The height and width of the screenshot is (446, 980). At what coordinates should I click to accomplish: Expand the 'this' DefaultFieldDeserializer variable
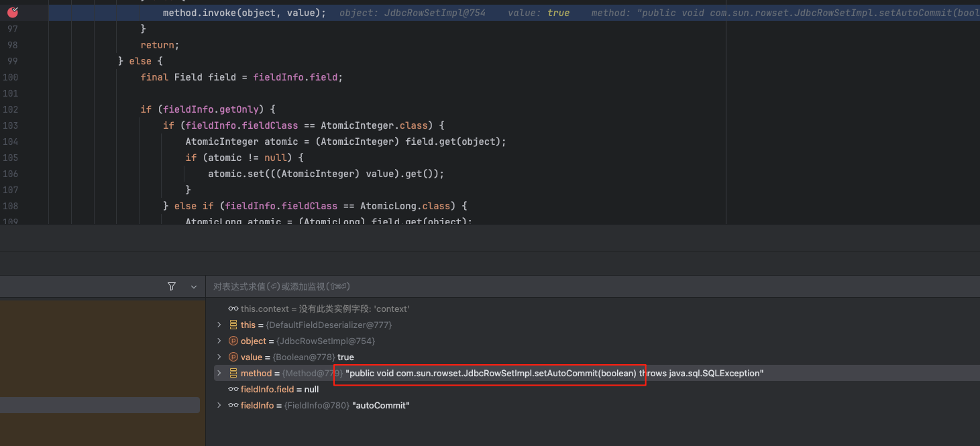pyautogui.click(x=219, y=325)
